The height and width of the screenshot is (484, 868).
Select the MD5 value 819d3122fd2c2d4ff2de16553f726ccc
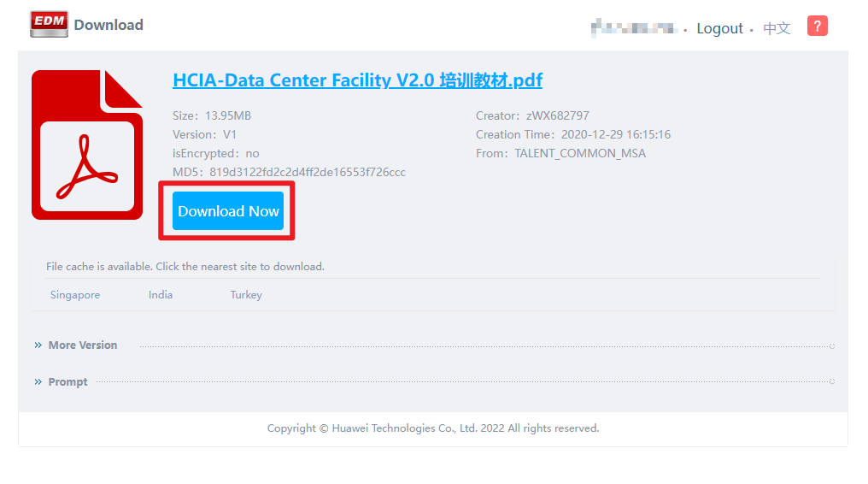(x=308, y=172)
